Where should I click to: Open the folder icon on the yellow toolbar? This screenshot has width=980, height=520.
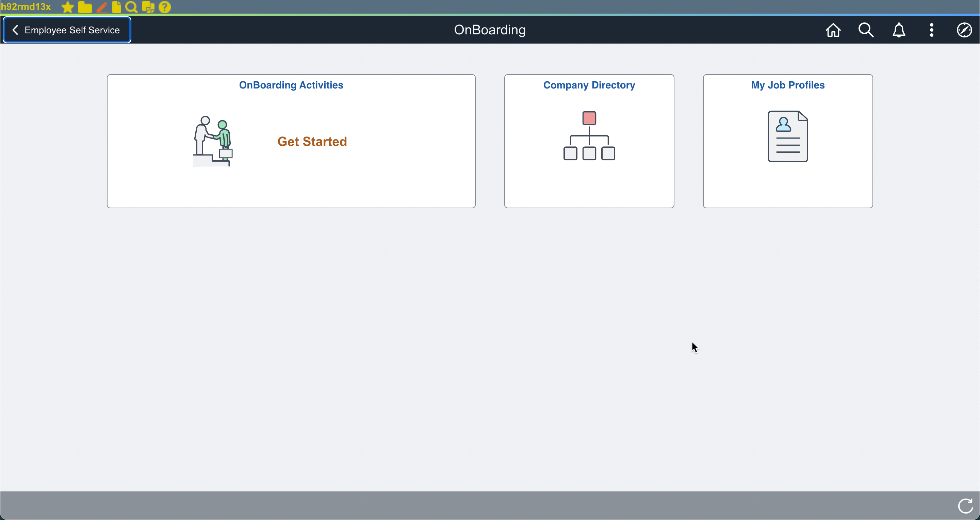pyautogui.click(x=84, y=7)
